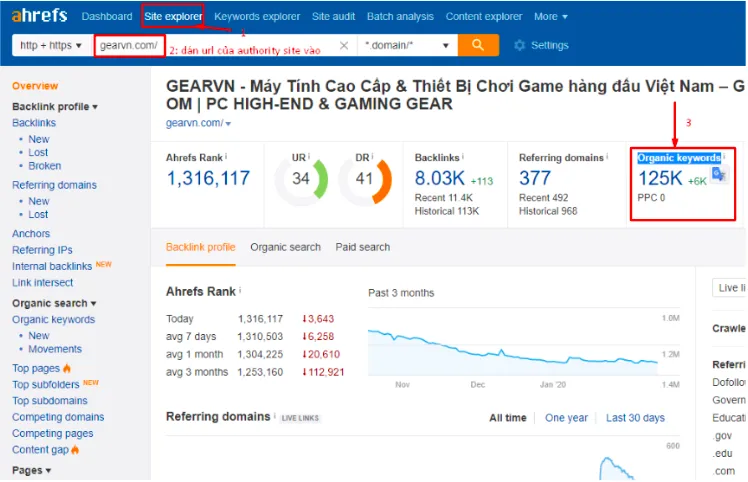Select the All time range option
The width and height of the screenshot is (748, 482).
507,418
